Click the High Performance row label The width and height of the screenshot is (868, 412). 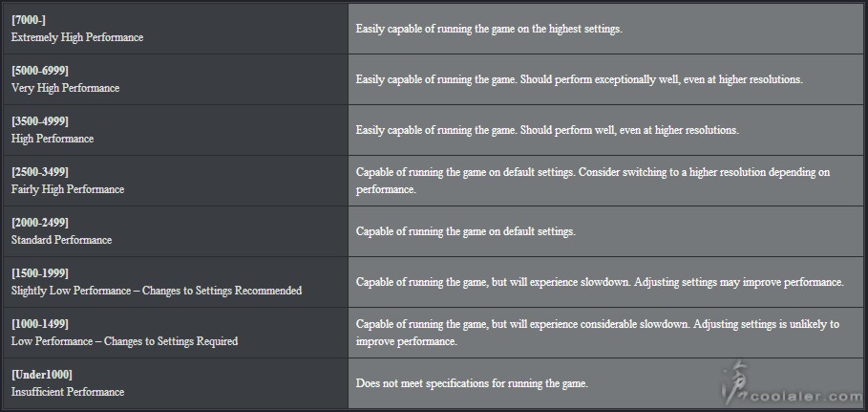(x=53, y=139)
